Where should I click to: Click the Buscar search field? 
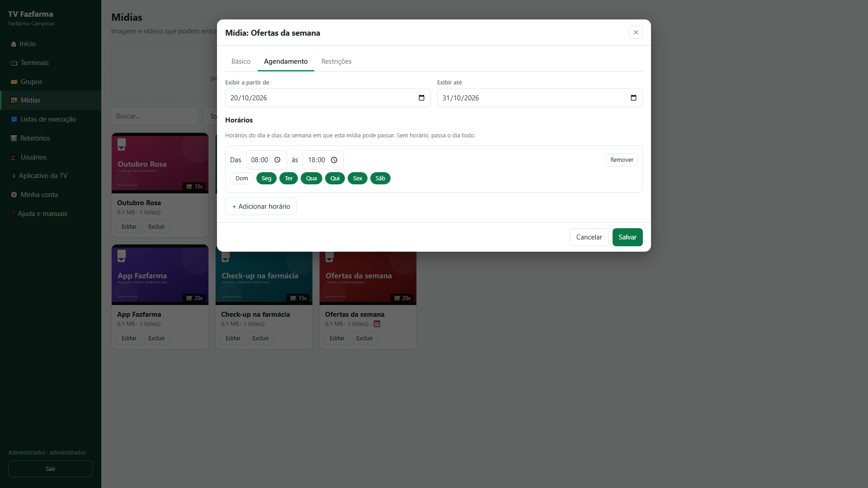point(155,116)
